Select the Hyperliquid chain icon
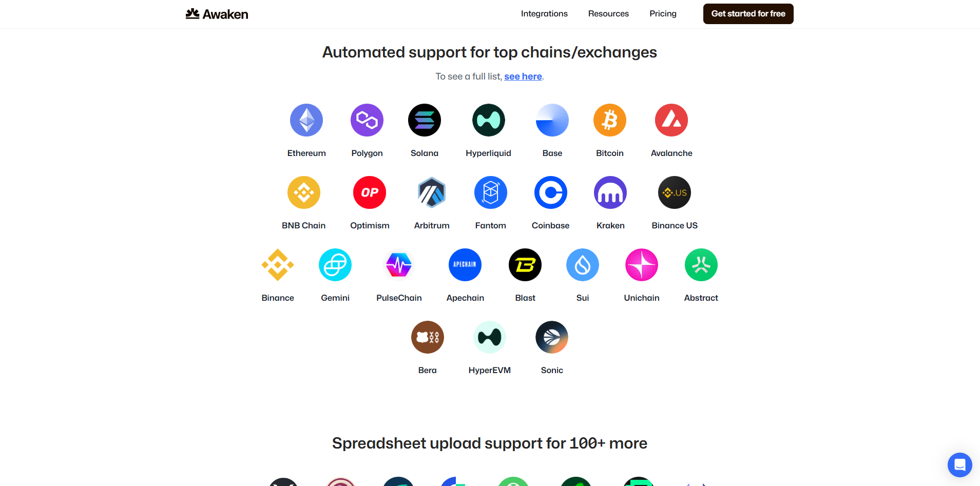This screenshot has height=486, width=980. click(x=488, y=120)
